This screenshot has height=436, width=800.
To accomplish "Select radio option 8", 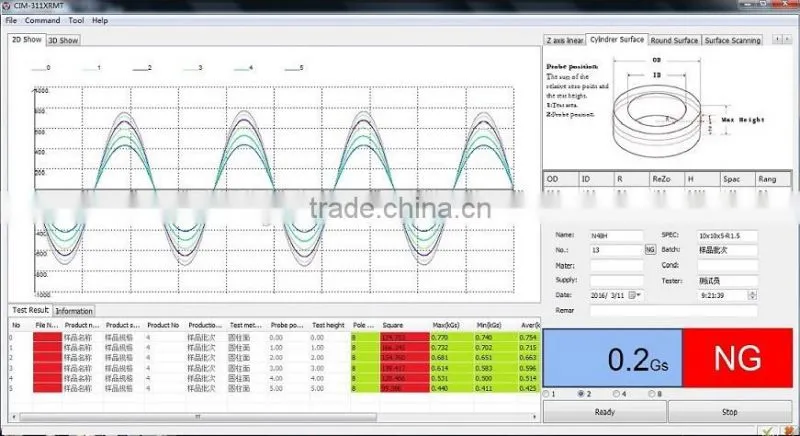I will (652, 394).
